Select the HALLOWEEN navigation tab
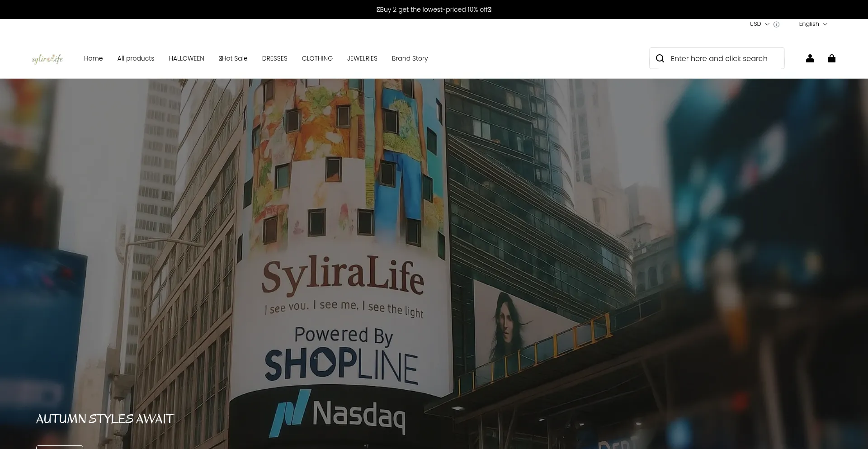Viewport: 868px width, 449px height. click(x=186, y=58)
